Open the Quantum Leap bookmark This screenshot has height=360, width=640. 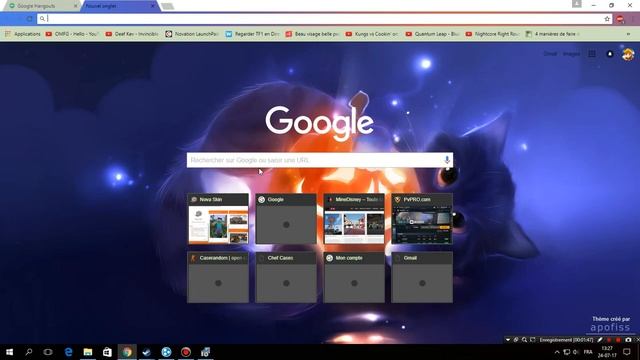[x=432, y=34]
